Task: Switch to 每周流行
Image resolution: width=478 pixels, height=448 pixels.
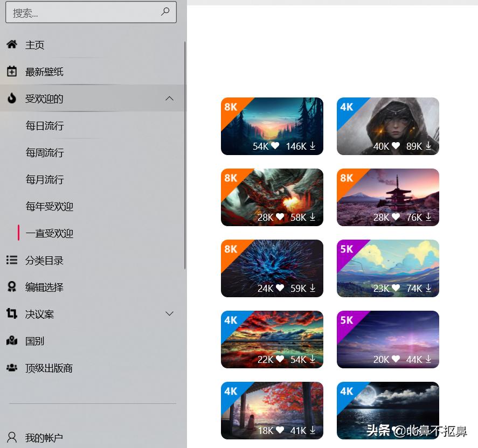Action: (x=45, y=152)
